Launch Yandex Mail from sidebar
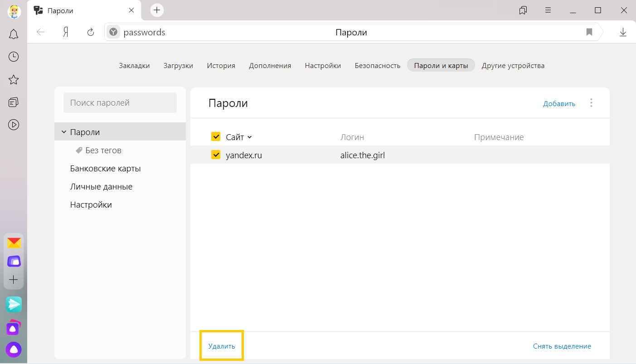Image resolution: width=636 pixels, height=364 pixels. 14,243
